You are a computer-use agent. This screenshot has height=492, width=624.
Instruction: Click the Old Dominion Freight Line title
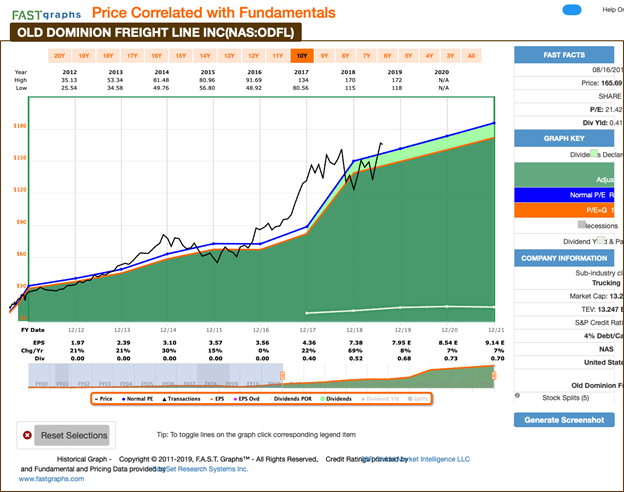coord(156,32)
